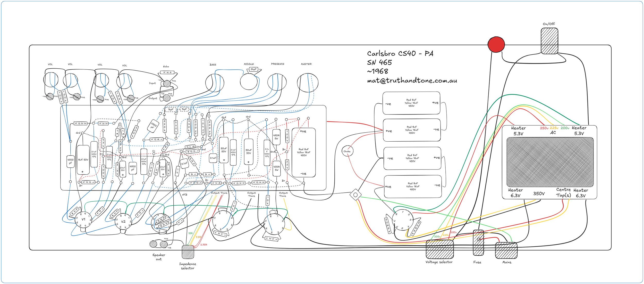Click the mat@truthandtone.com.au email text

tap(412, 80)
